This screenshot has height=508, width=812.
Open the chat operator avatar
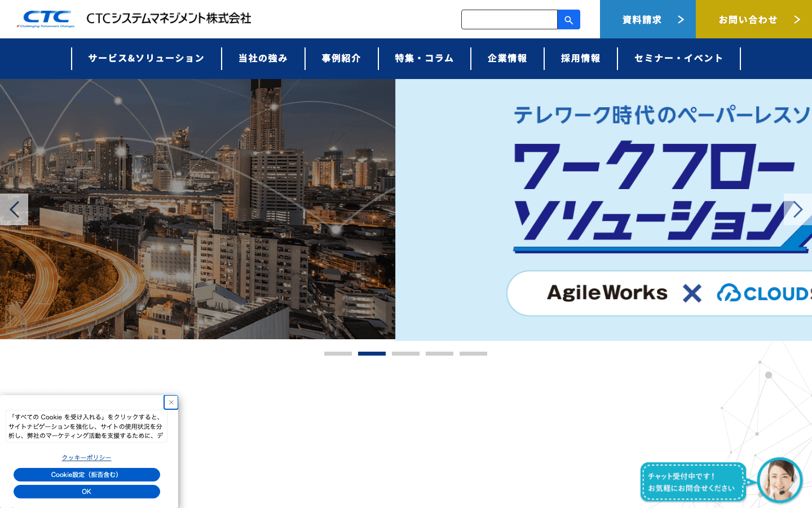coord(780,480)
